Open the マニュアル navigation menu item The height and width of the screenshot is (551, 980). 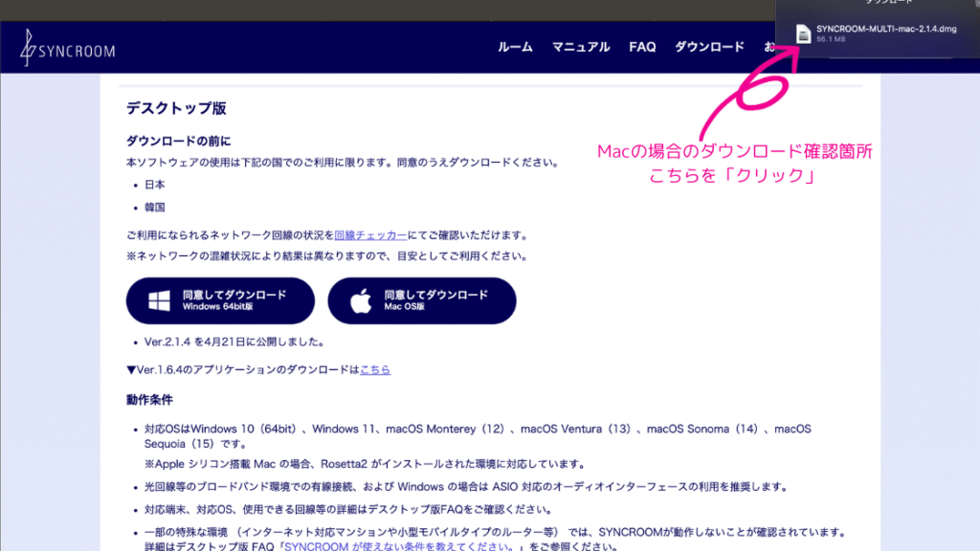coord(581,48)
